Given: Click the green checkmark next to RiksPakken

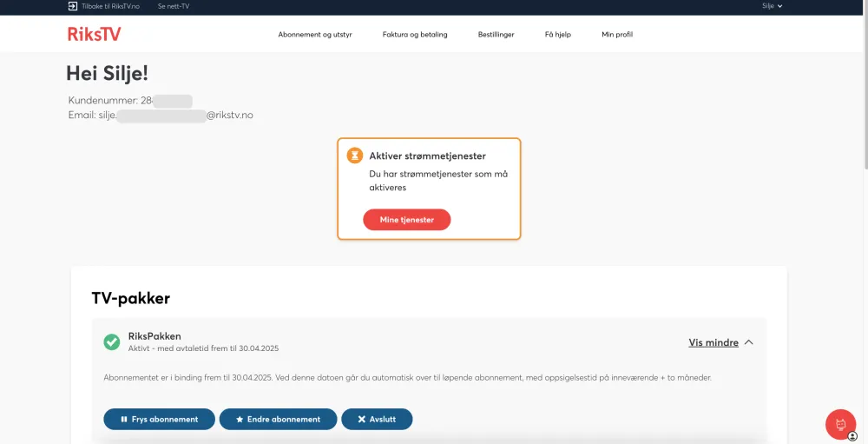Looking at the screenshot, I should [x=112, y=342].
